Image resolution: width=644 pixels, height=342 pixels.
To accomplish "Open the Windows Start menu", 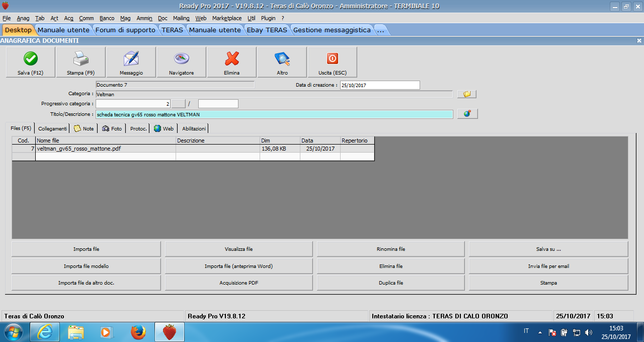I will pyautogui.click(x=14, y=332).
